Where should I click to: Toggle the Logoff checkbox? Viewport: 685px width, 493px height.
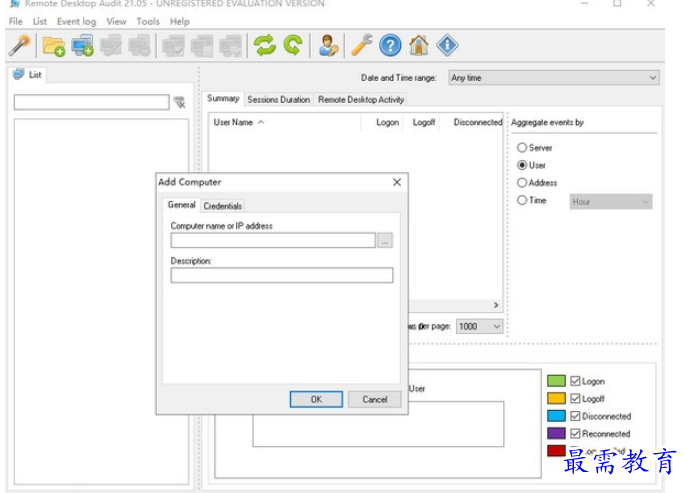tap(575, 398)
